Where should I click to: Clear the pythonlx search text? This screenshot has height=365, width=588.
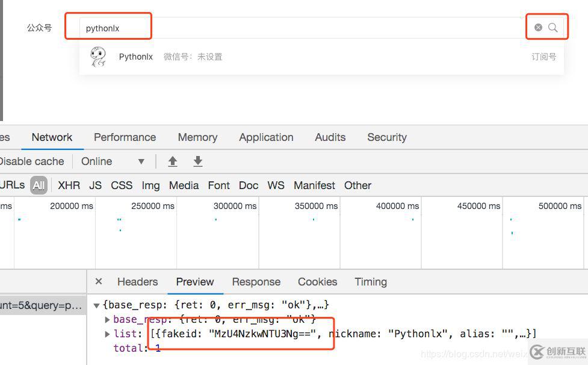[538, 27]
